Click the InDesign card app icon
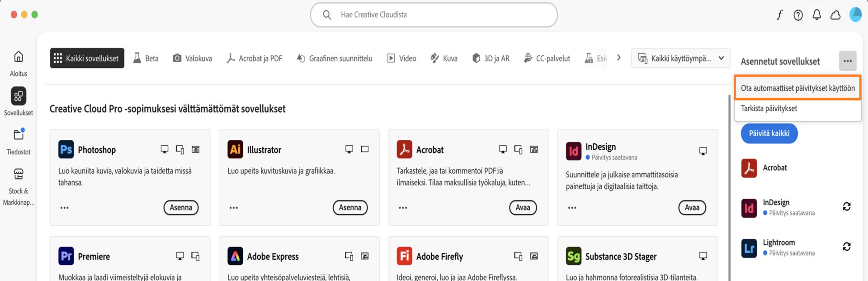Screen dimensions: 868x281 click(x=573, y=151)
